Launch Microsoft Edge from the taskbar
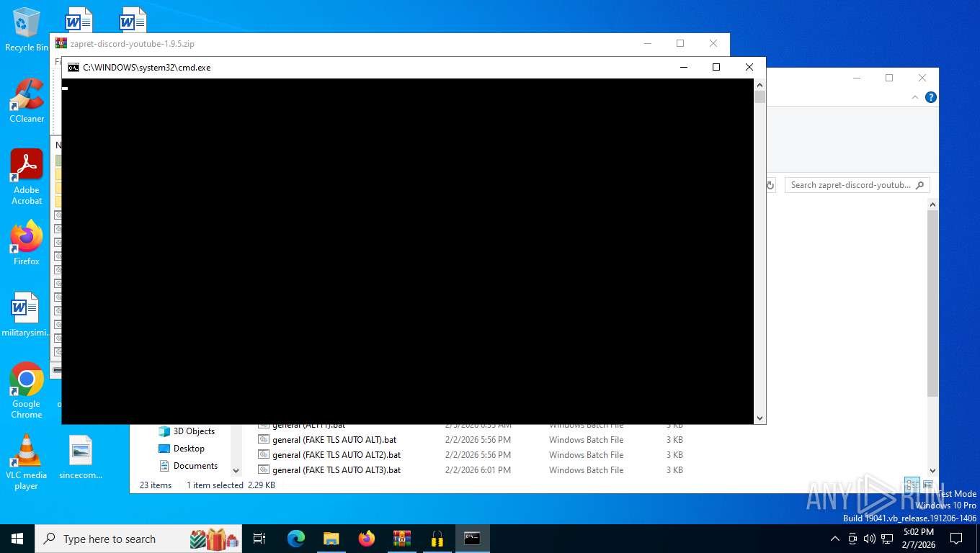The height and width of the screenshot is (553, 980). (x=296, y=539)
